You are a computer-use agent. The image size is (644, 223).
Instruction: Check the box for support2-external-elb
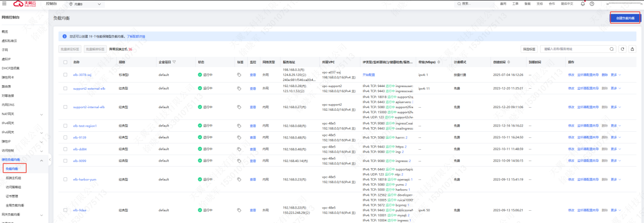[65, 88]
